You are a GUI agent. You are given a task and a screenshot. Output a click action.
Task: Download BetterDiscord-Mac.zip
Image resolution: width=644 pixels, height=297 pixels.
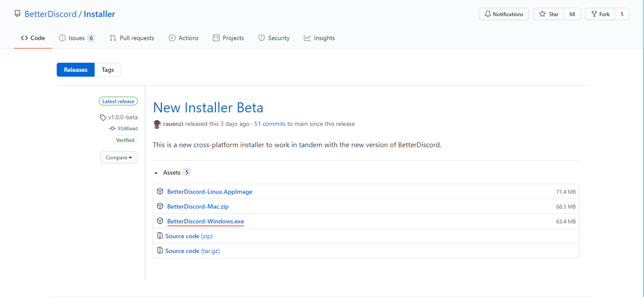point(198,206)
